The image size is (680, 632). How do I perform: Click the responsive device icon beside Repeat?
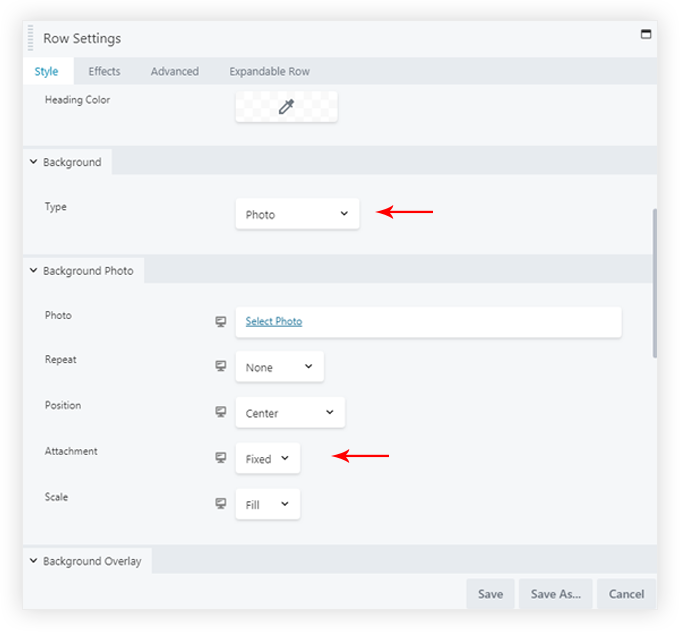(x=221, y=367)
